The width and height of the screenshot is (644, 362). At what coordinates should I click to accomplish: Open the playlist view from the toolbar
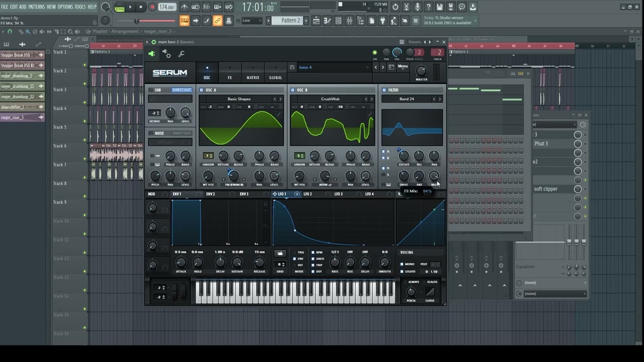coord(316,21)
